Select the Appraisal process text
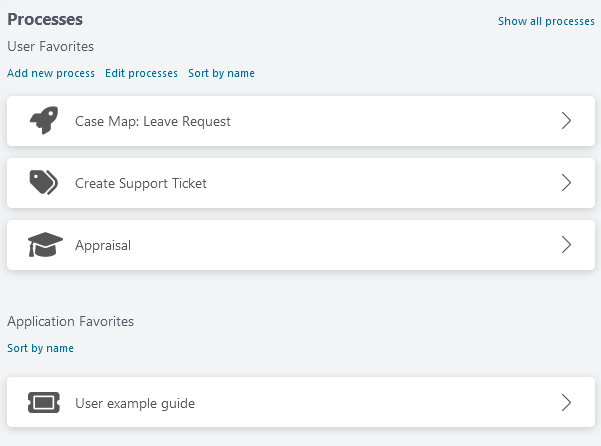Screen dimensions: 601x446 (103, 245)
